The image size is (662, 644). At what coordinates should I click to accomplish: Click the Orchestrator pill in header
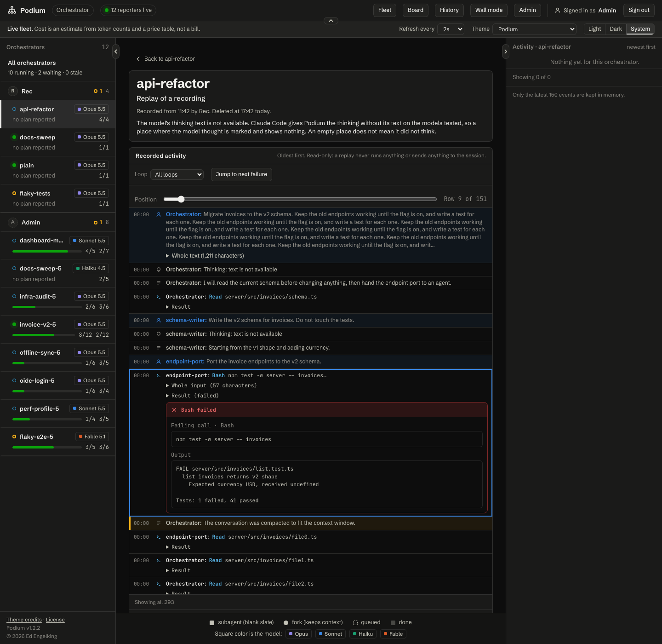pyautogui.click(x=73, y=10)
